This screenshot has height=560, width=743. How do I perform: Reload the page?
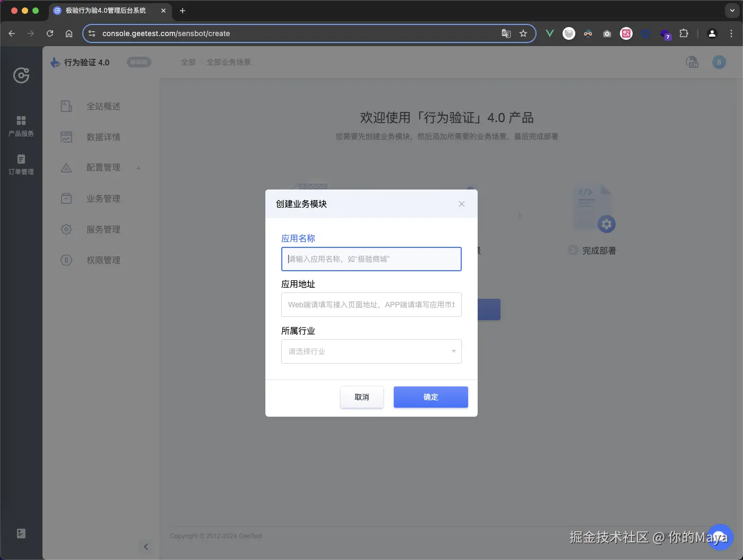(50, 33)
